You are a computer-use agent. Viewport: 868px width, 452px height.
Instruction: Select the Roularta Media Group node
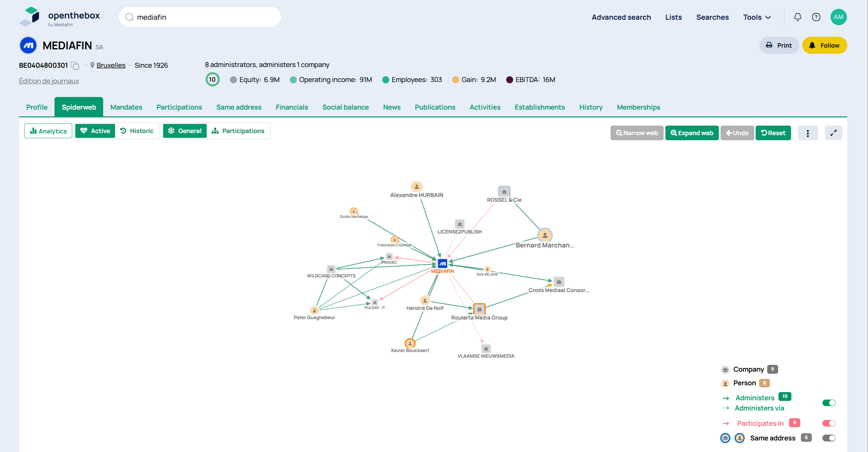coord(479,309)
